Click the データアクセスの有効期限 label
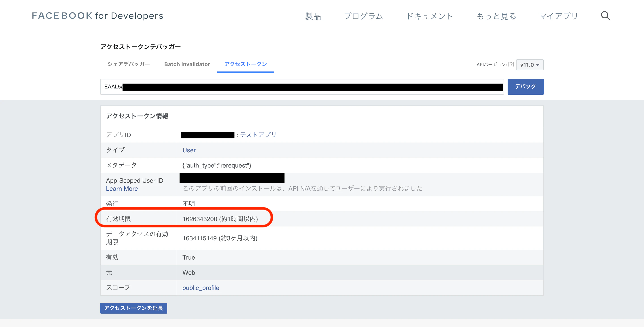This screenshot has width=644, height=327. (x=137, y=238)
